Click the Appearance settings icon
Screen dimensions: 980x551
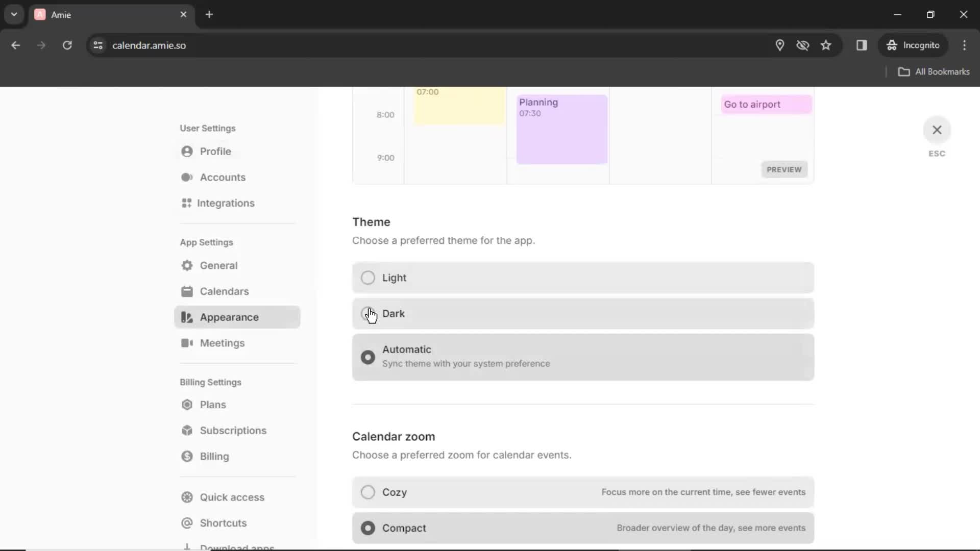(187, 317)
